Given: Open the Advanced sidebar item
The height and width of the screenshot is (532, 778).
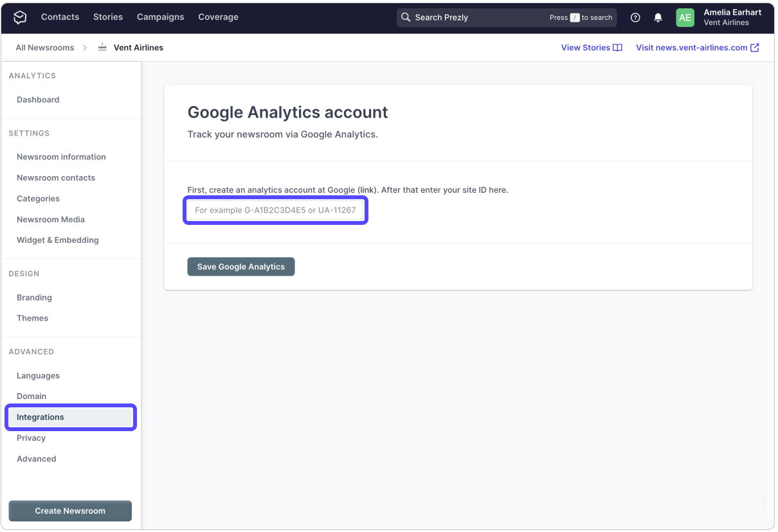Looking at the screenshot, I should (x=36, y=459).
